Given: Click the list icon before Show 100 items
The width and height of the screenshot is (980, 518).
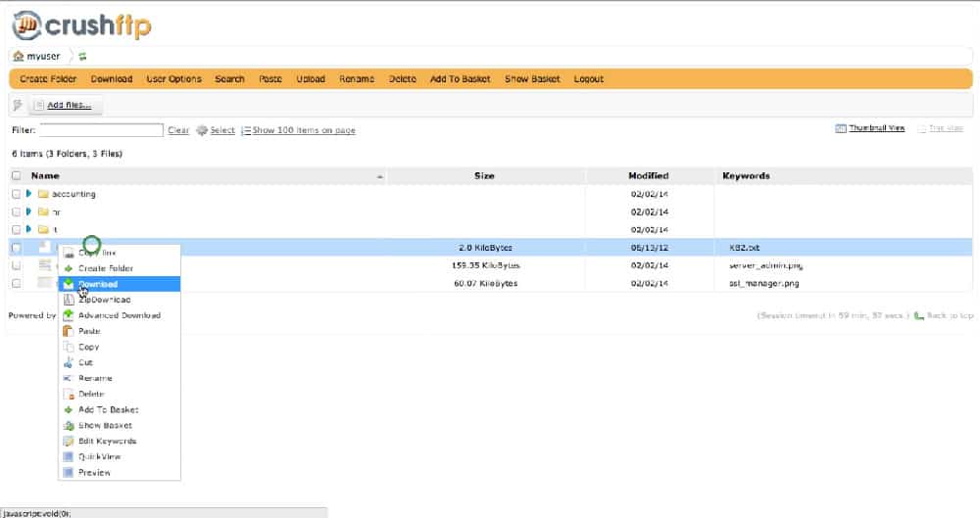Looking at the screenshot, I should click(x=246, y=130).
